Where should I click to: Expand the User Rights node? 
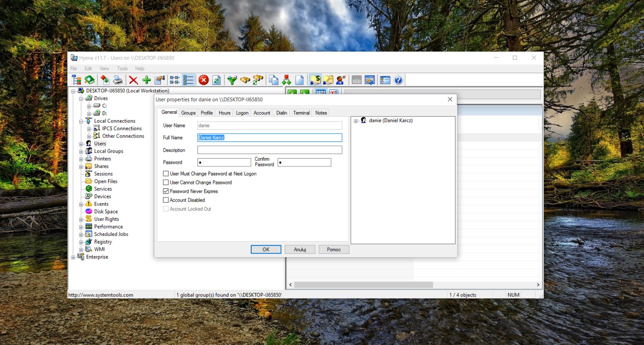pos(81,220)
